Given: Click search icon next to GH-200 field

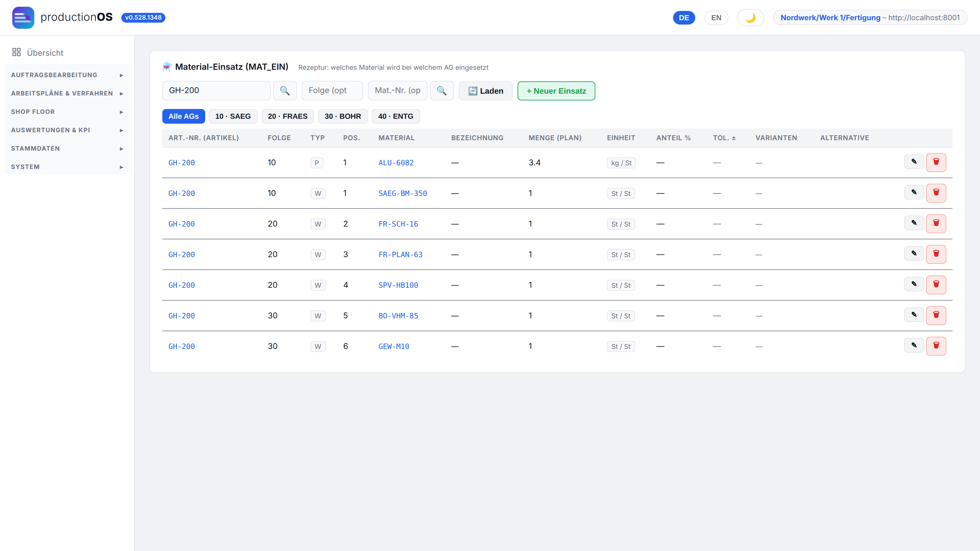Looking at the screenshot, I should tap(285, 91).
